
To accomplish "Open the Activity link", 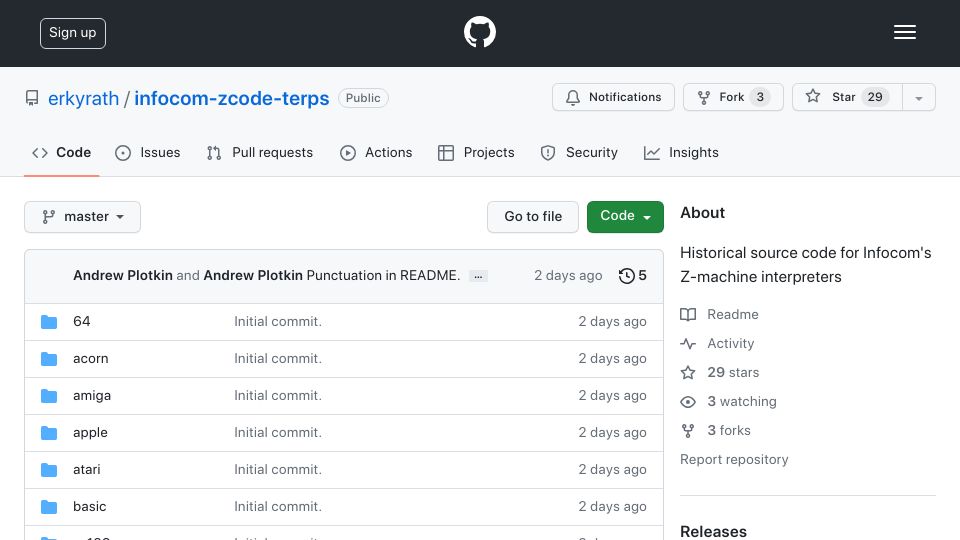I will 730,343.
